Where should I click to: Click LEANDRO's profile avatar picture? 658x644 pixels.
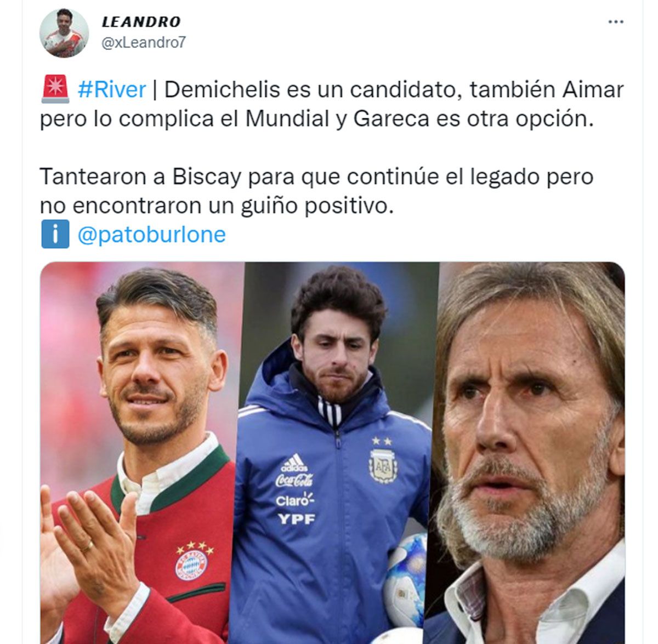pyautogui.click(x=64, y=33)
